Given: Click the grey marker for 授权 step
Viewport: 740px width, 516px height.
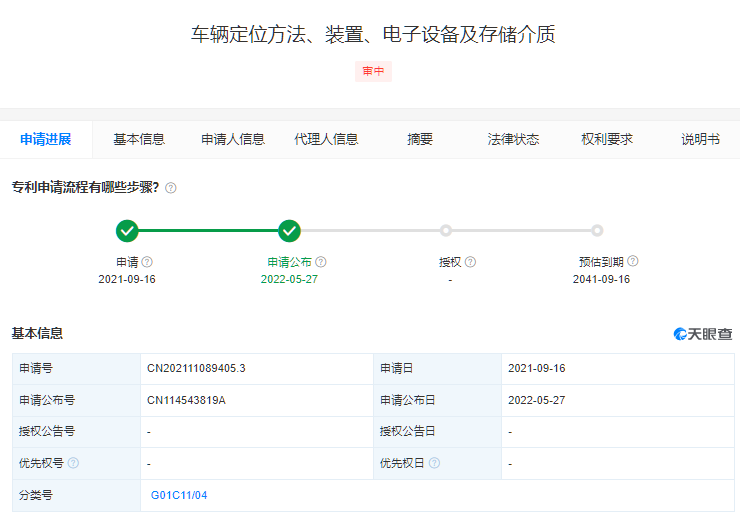Looking at the screenshot, I should point(446,230).
